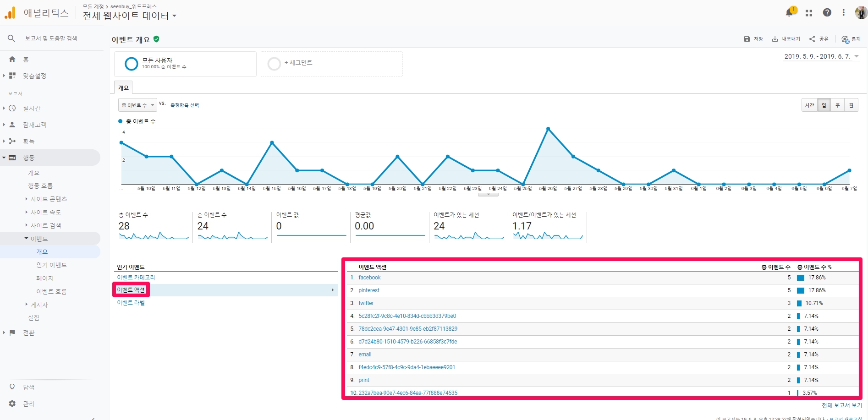
Task: Open the three-dot more options menu
Action: (843, 13)
